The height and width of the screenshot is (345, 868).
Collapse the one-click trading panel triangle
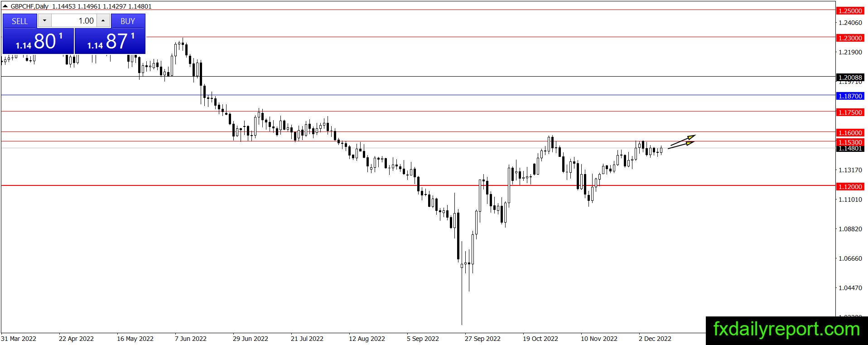point(5,6)
